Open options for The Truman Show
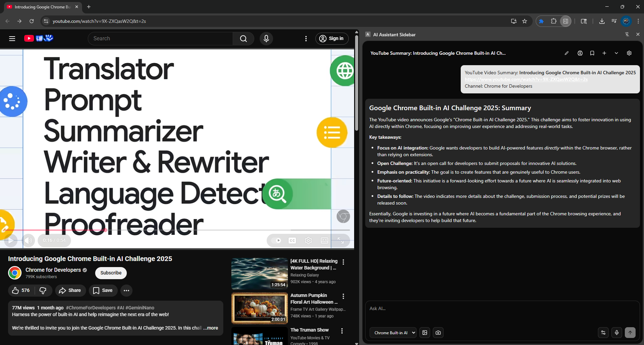This screenshot has width=644, height=345. [x=342, y=331]
